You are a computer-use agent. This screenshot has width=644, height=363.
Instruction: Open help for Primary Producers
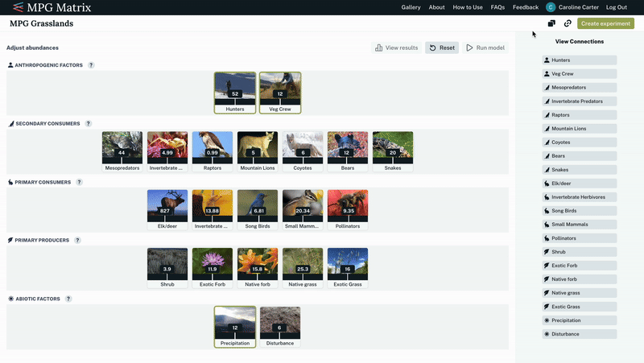point(77,240)
